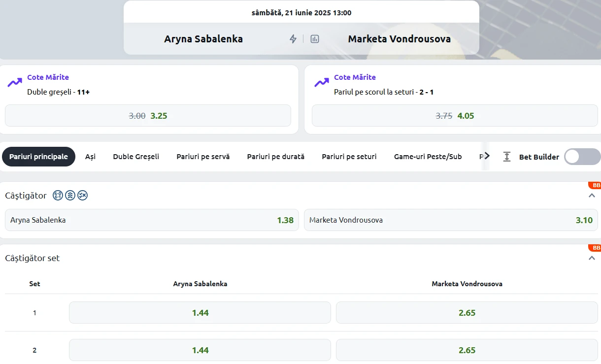Screen dimensions: 601x364
Task: Select the Game-uri Peste/Sub tab
Action: 428,157
